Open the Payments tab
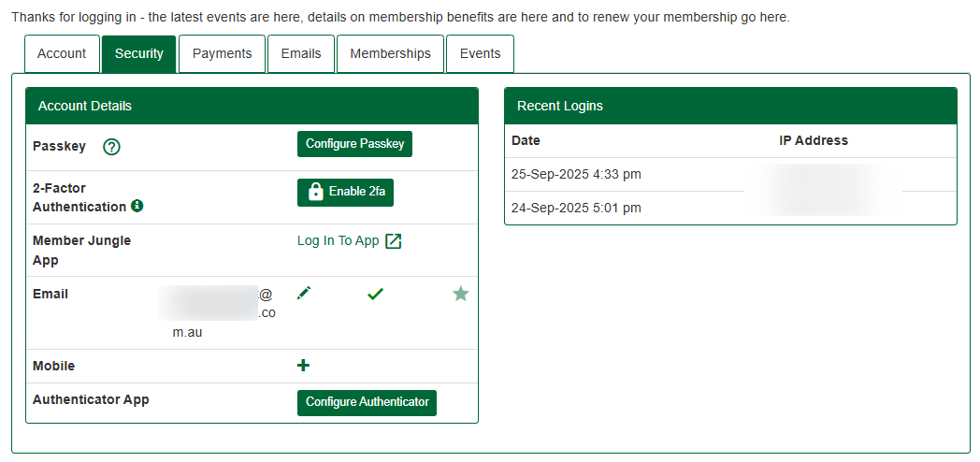Viewport: 980px width, 462px height. click(222, 53)
